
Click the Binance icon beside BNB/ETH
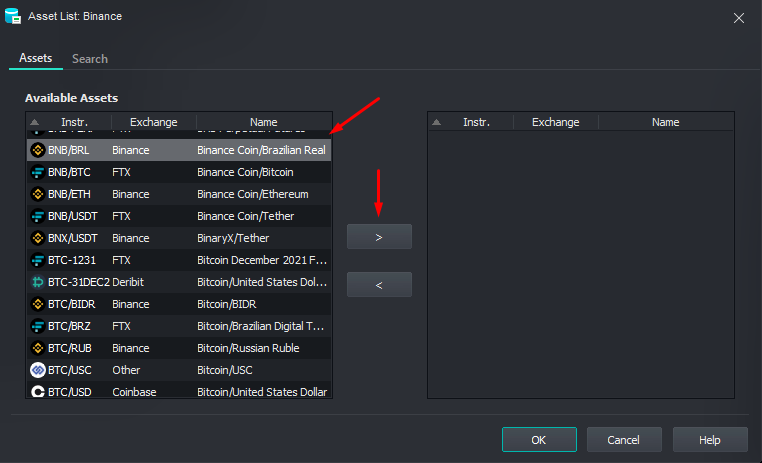point(37,194)
